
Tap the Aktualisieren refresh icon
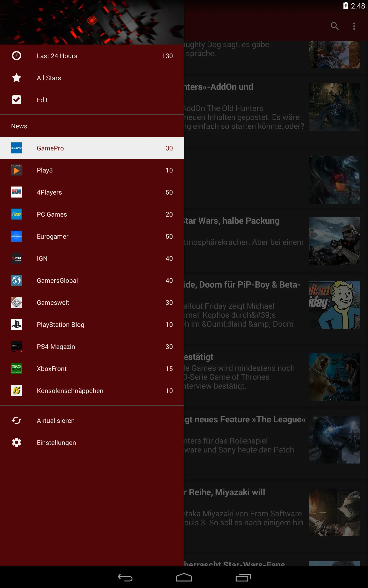click(17, 420)
